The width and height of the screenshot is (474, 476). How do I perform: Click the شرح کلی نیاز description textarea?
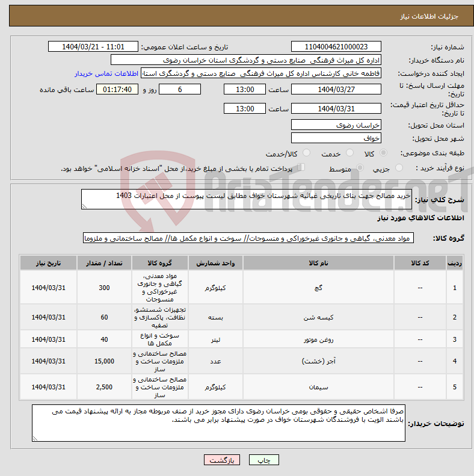point(247,199)
